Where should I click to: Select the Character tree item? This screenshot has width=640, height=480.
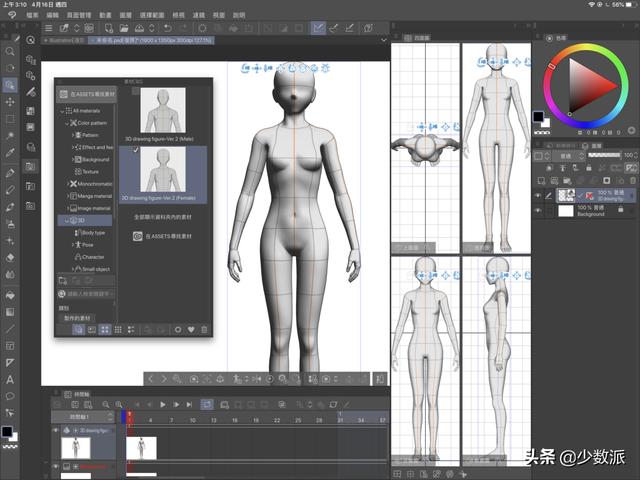point(89,257)
